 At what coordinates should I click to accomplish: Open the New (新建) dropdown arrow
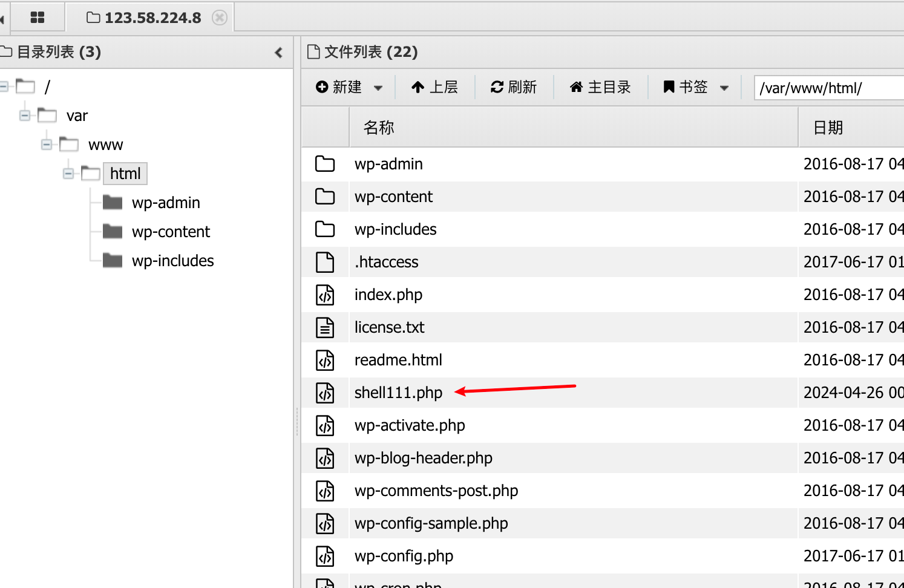pos(378,88)
